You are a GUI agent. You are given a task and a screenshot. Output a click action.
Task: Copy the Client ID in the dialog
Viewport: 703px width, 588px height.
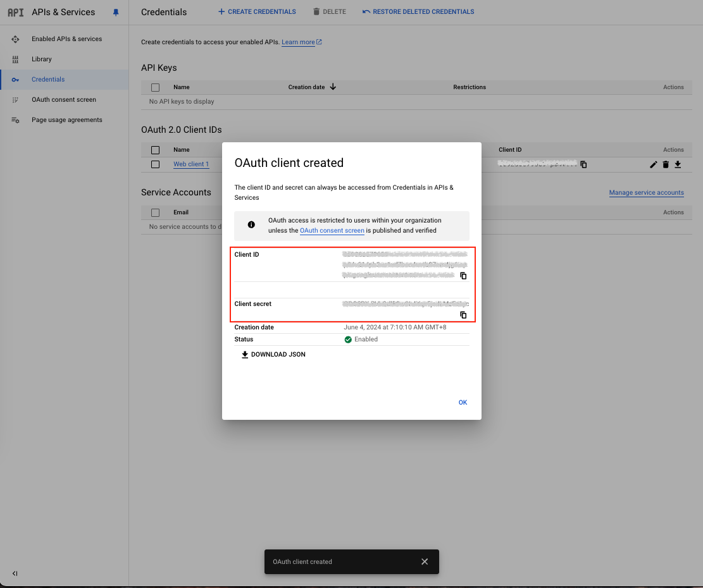463,276
